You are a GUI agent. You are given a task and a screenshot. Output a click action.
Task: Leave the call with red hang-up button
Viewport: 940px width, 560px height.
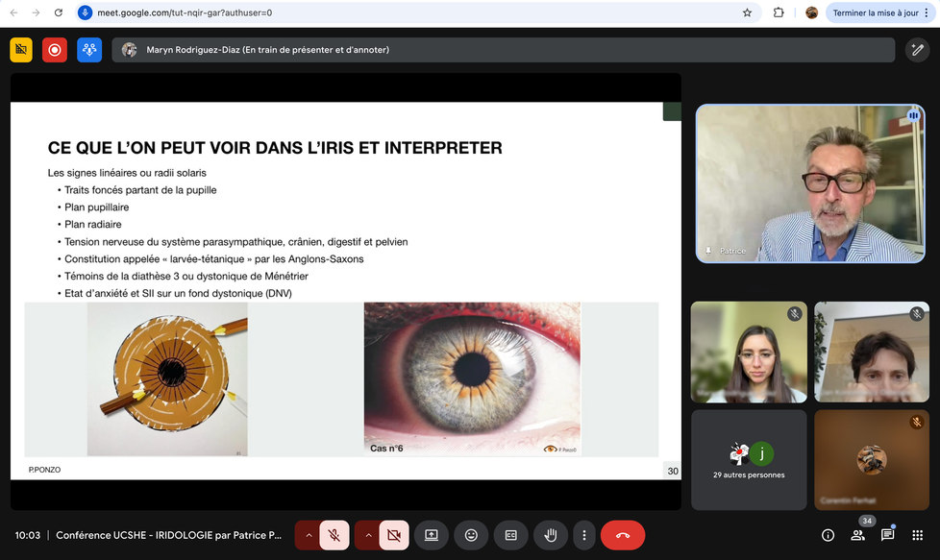[622, 535]
